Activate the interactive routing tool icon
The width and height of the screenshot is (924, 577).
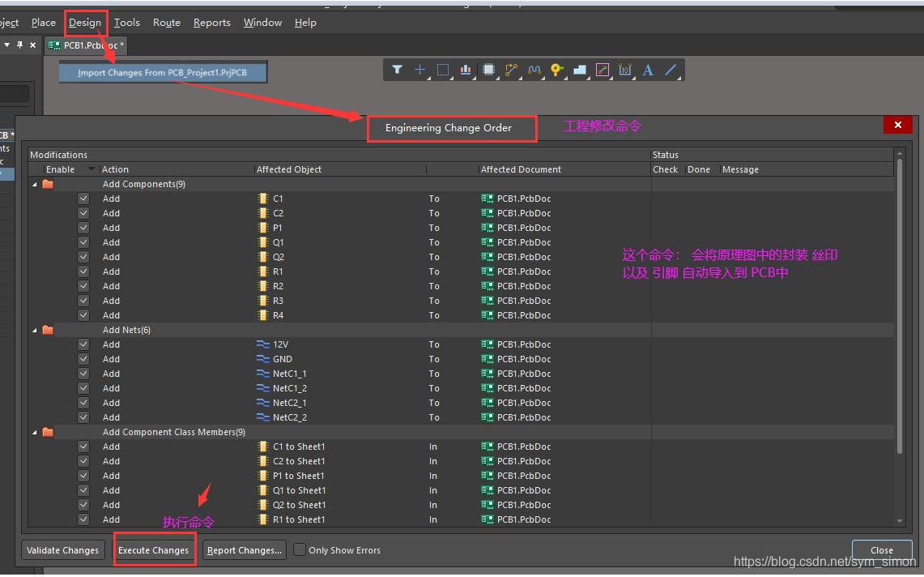tap(511, 71)
